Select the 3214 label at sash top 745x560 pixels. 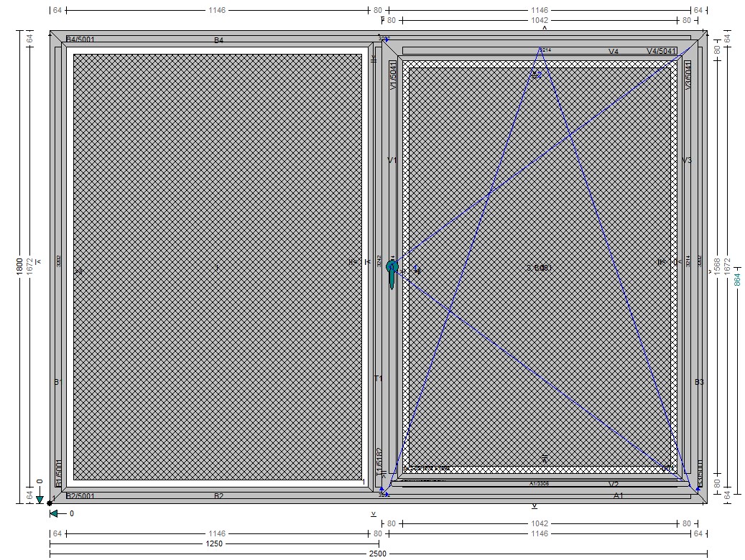click(545, 50)
